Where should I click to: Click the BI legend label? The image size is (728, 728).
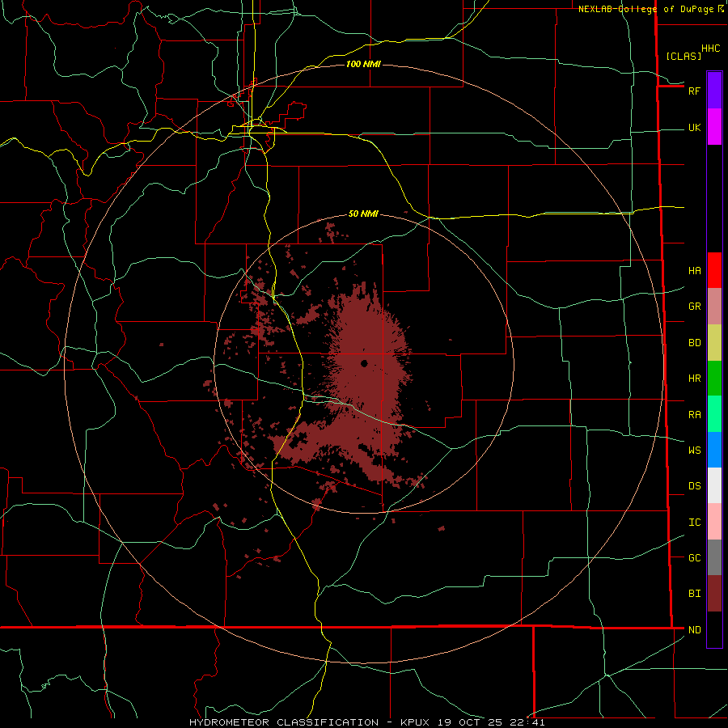pyautogui.click(x=694, y=594)
